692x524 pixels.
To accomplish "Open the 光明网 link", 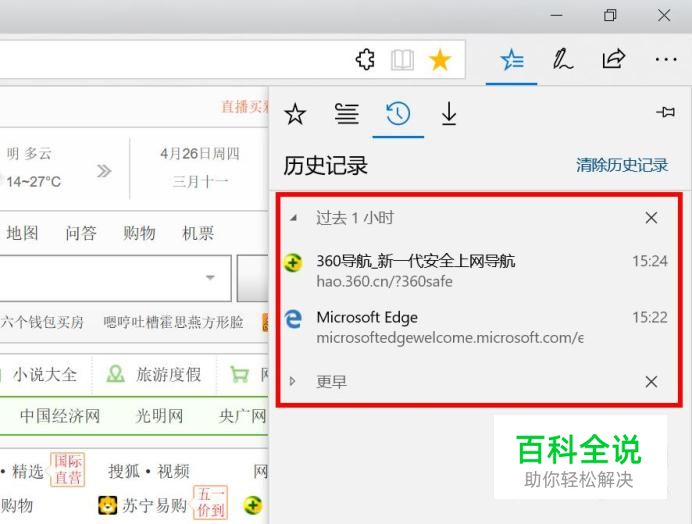I will [159, 416].
